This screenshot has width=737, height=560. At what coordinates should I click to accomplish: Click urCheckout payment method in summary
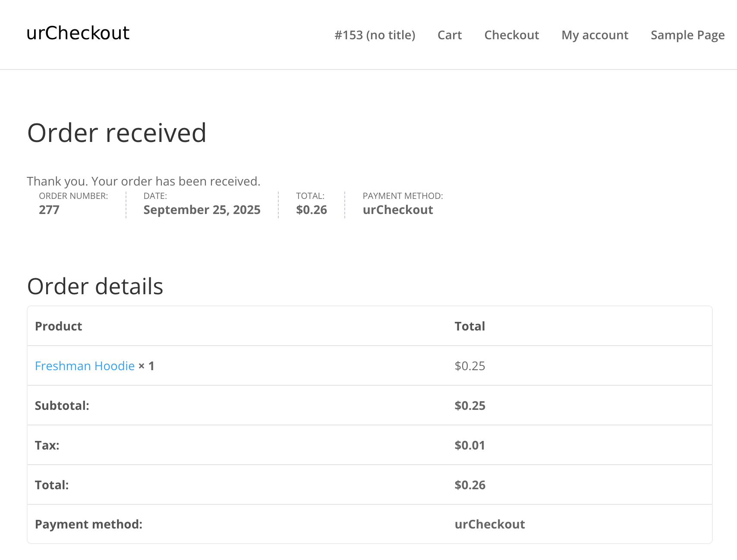click(x=397, y=210)
